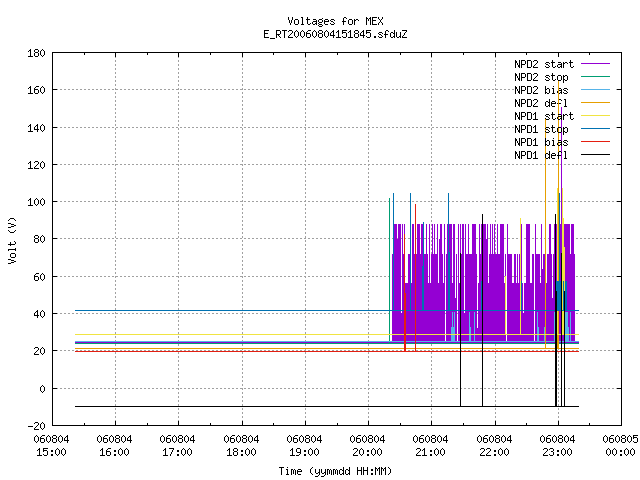Select the 'NPD2 stop' legend label
The height and width of the screenshot is (480, 640).
541,77
